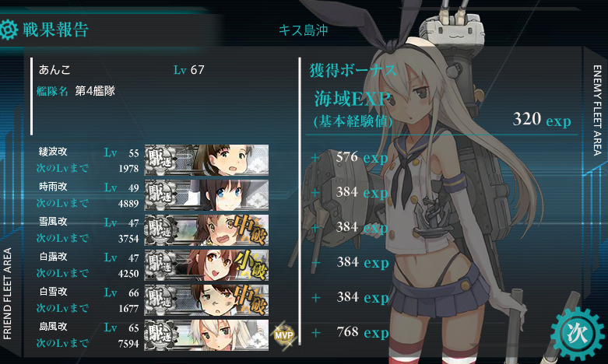Screen dimensions: 608x364
Task: Click the 駆逐 class emblem on 白雪改
Action: coord(160,299)
